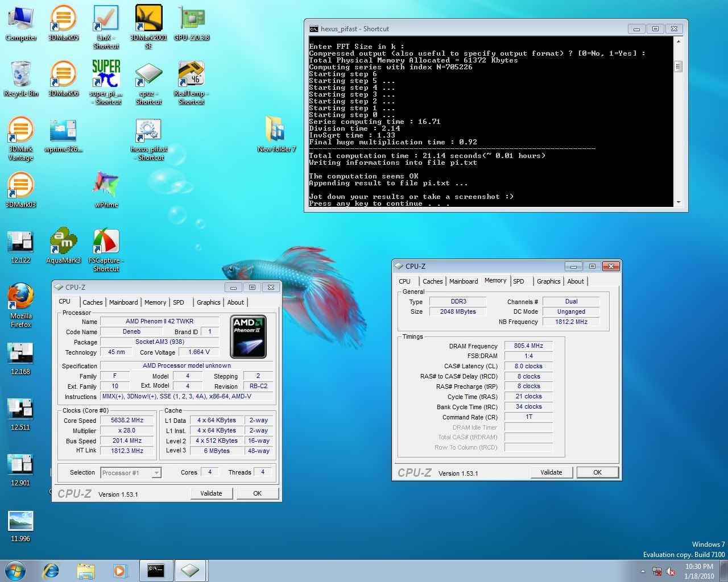Viewport: 728px width, 582px height.
Task: Click scroll-up arrow in hexus_pifast console
Action: point(678,42)
